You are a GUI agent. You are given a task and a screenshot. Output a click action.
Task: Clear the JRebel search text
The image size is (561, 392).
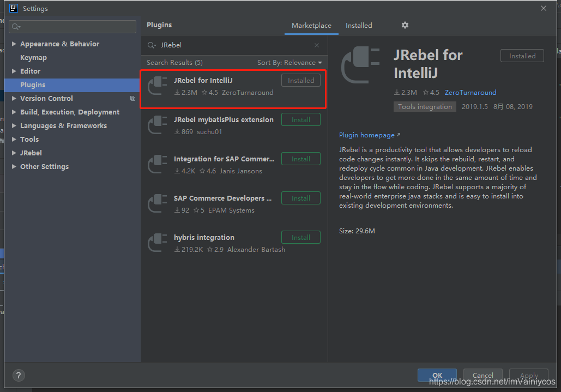point(317,45)
